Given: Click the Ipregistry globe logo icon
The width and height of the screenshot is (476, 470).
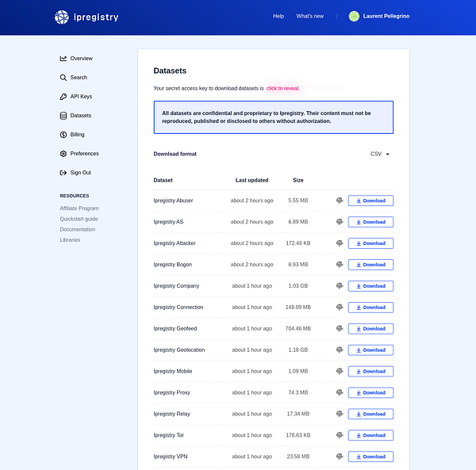Looking at the screenshot, I should [x=62, y=17].
